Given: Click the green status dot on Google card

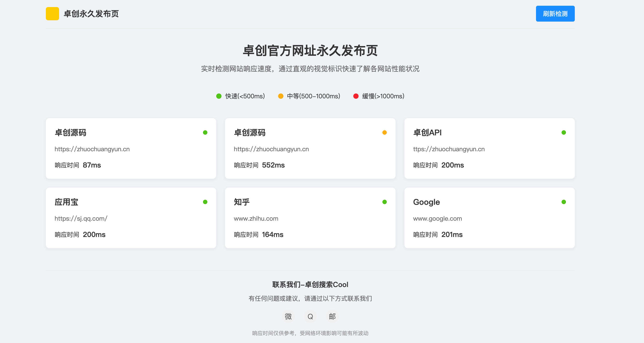Looking at the screenshot, I should point(564,201).
